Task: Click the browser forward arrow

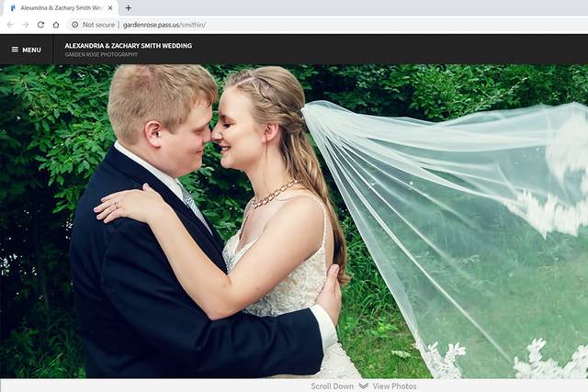Action: [26, 25]
